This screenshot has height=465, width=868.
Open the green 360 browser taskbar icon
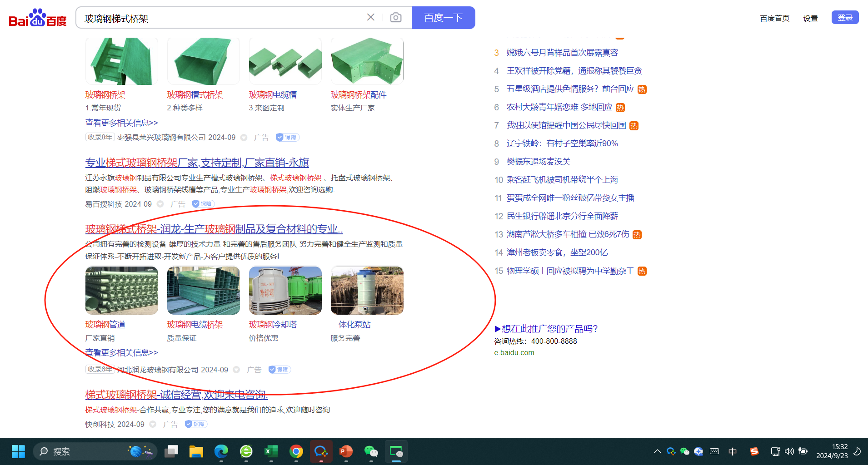246,451
